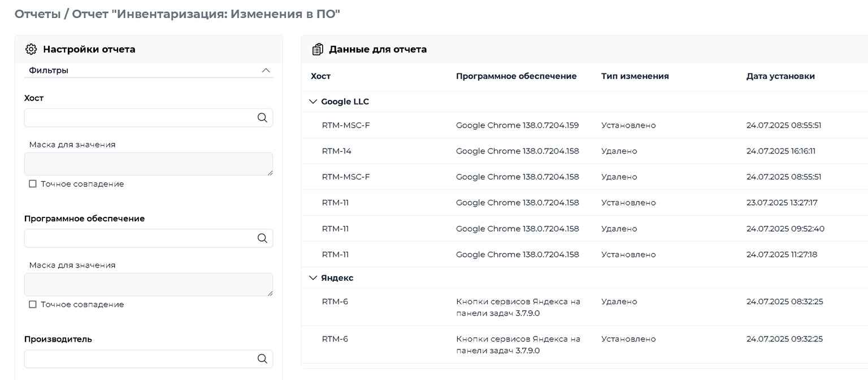Click the clipboard icon beside Данные для отчета

318,49
